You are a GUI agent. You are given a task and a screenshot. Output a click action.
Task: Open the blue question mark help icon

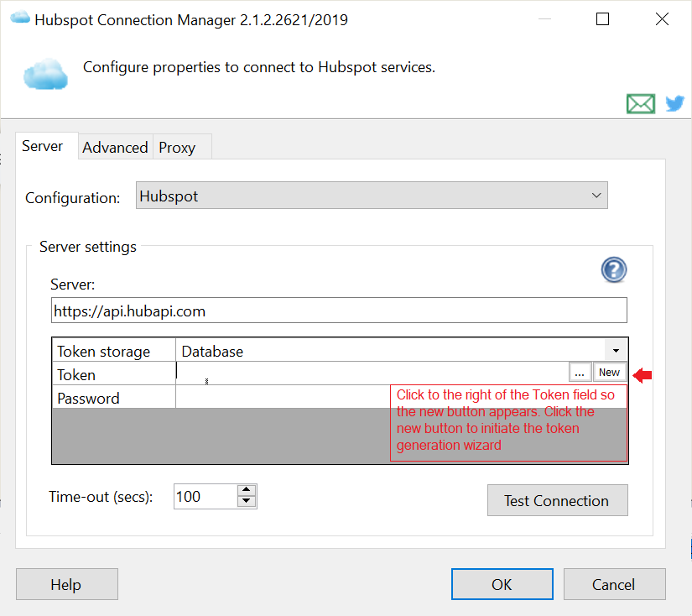pyautogui.click(x=613, y=269)
